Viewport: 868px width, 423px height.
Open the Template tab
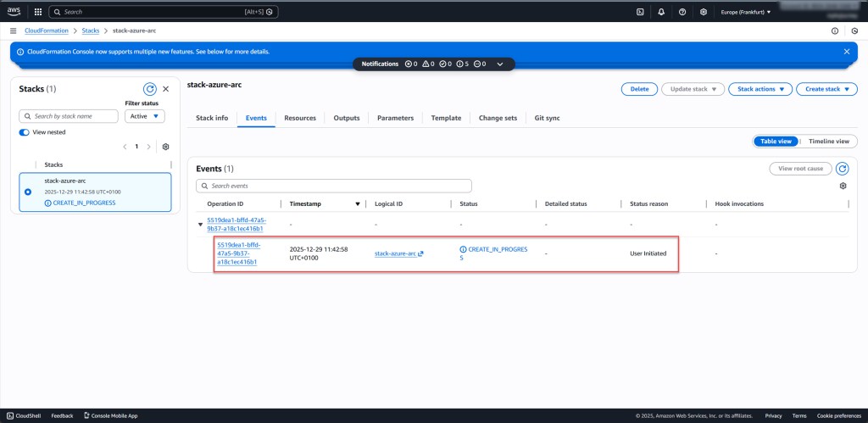click(x=446, y=118)
